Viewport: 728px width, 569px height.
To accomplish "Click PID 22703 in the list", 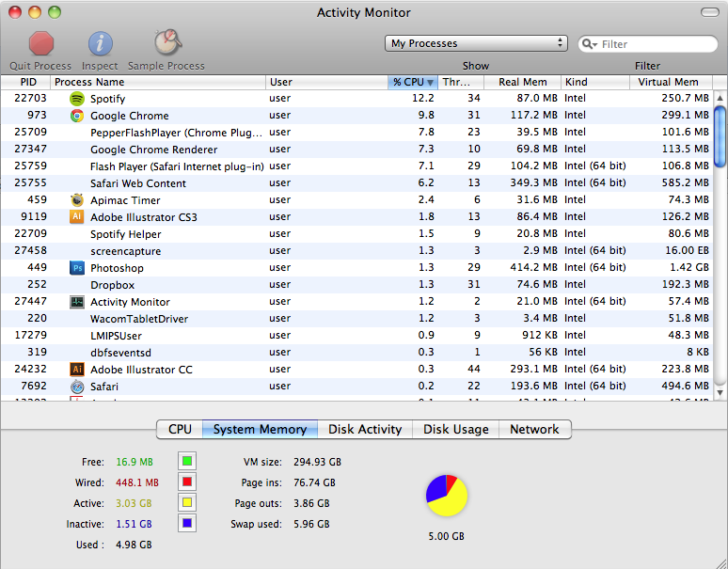I will point(31,98).
